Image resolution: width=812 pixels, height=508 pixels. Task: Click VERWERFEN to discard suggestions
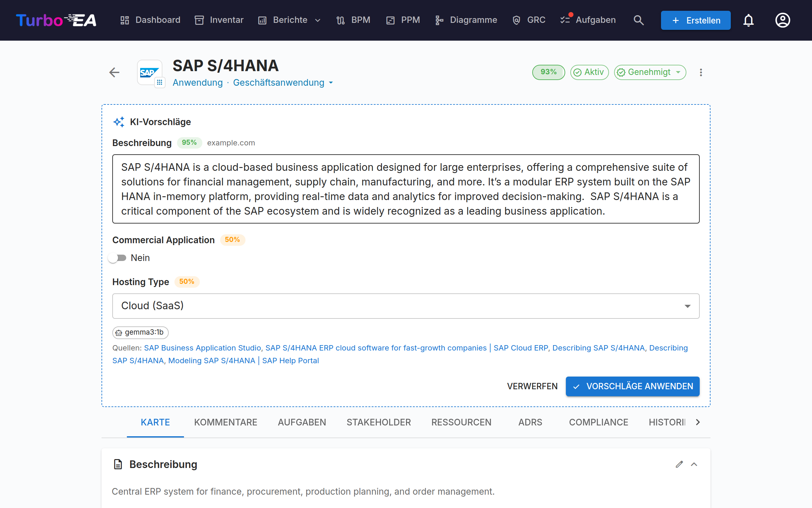click(x=532, y=386)
